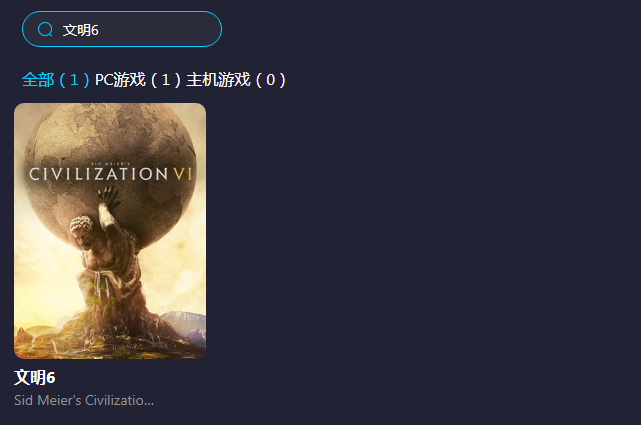The height and width of the screenshot is (425, 641).
Task: Open the 文明6 game title link
Action: (x=35, y=377)
